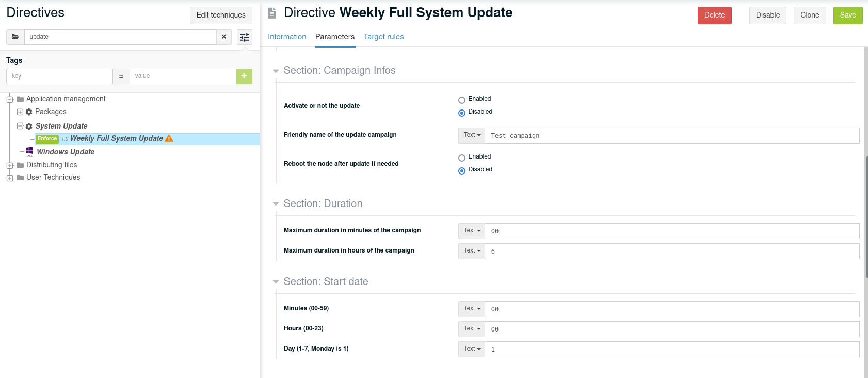Viewport: 868px width, 378px height.
Task: Click the gear icon next to Packages
Action: (29, 112)
